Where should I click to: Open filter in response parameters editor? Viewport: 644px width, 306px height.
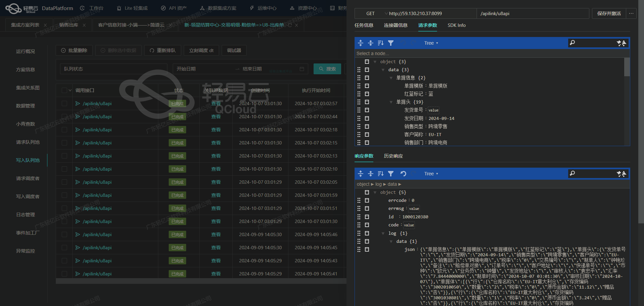point(391,174)
